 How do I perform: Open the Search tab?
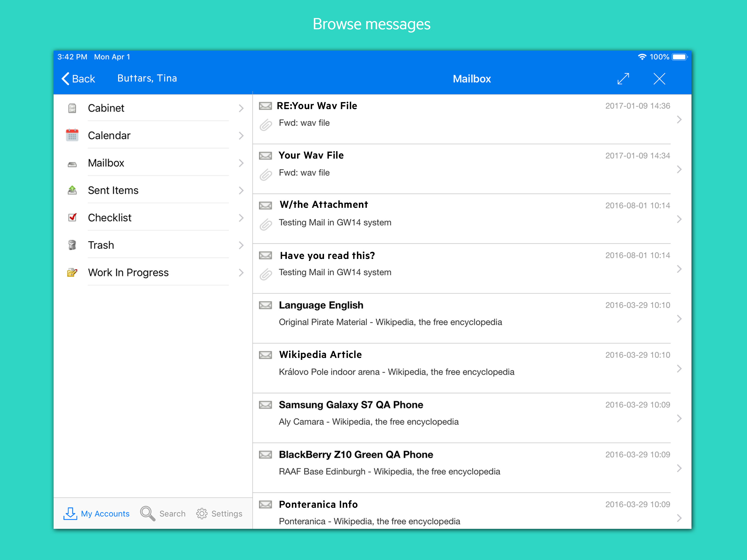(x=163, y=514)
